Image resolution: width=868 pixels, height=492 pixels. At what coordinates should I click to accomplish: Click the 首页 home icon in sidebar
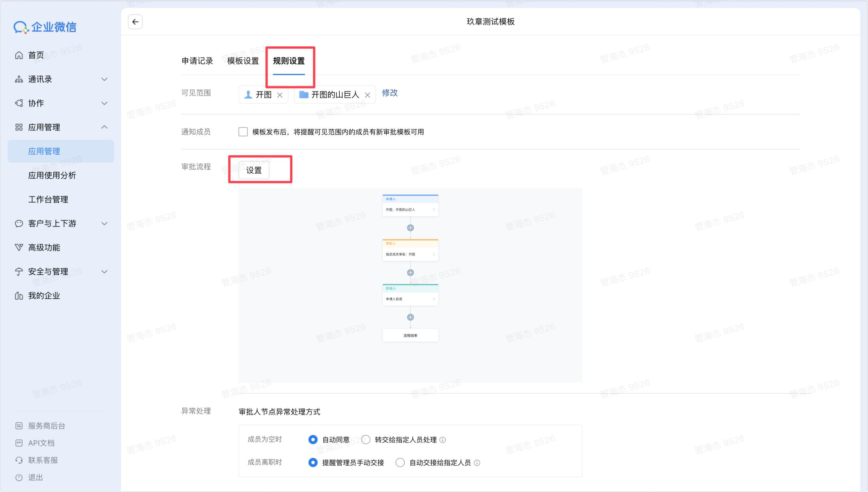click(x=19, y=55)
